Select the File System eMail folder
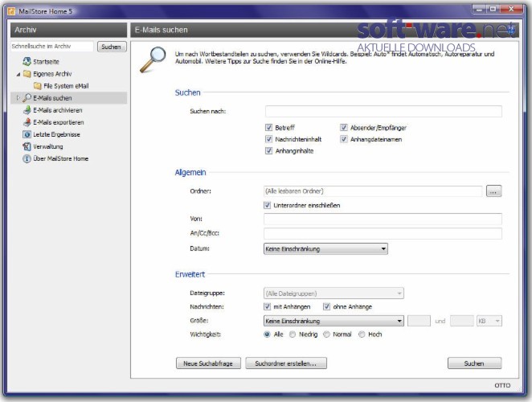This screenshot has height=402, width=532. coord(66,86)
